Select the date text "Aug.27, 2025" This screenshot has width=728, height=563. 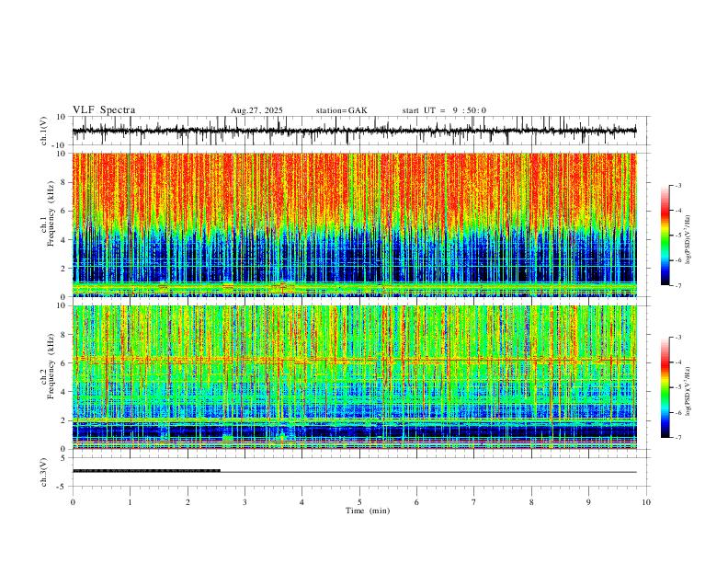[256, 110]
